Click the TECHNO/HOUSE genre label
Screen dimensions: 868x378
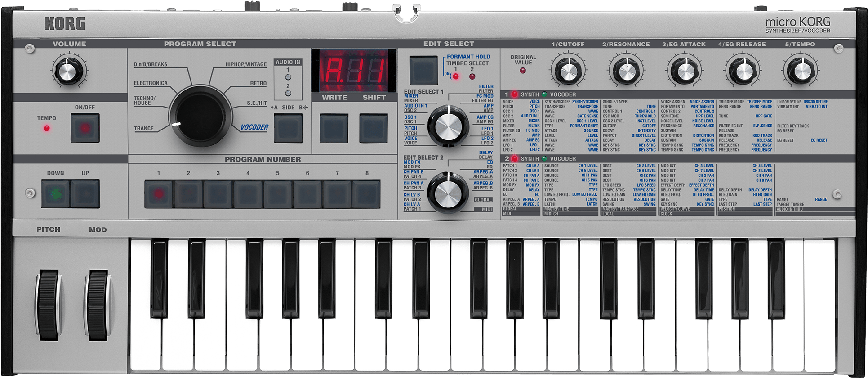[x=145, y=100]
